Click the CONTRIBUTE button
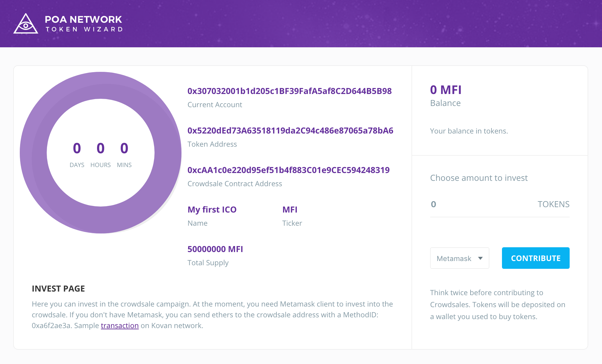 click(x=536, y=258)
